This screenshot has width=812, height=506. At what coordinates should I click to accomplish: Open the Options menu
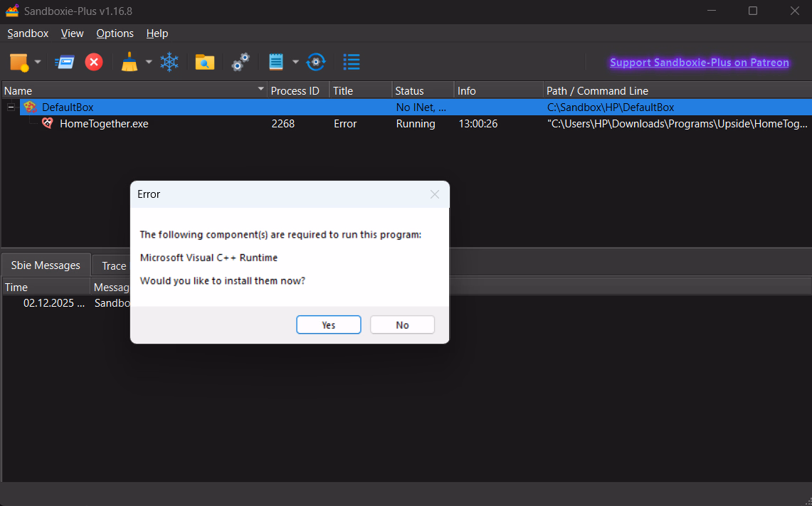click(x=115, y=33)
